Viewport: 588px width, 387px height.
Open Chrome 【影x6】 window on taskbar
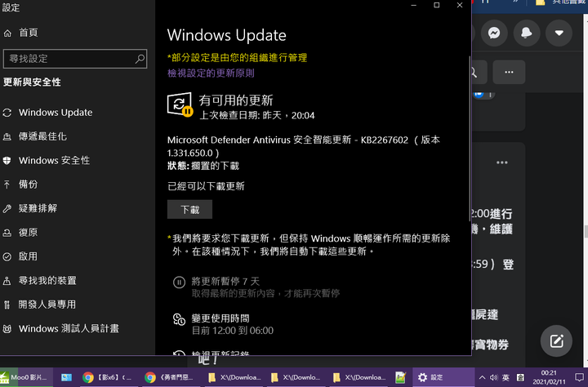[107, 377]
